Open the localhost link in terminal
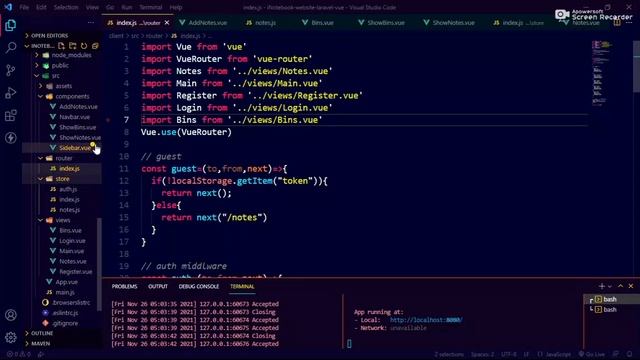The image size is (640, 360). [426, 320]
